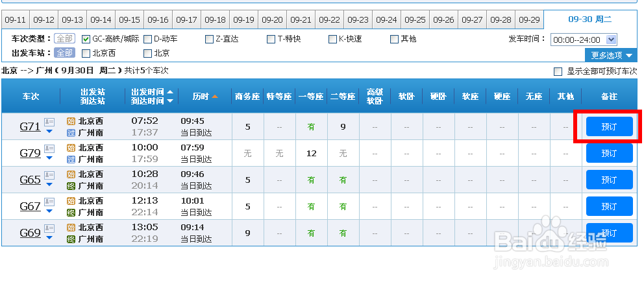Expand G67 stop details arrow
The height and width of the screenshot is (284, 644).
pos(49,211)
